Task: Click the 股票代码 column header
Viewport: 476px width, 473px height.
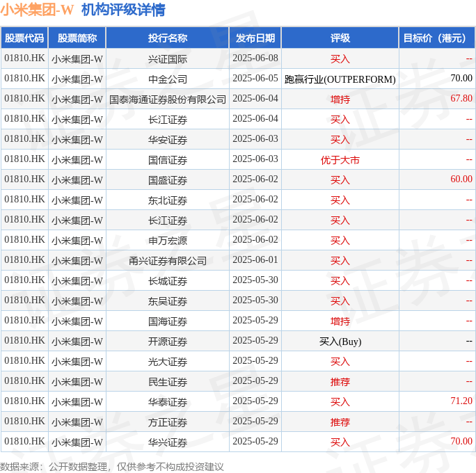Action: 24,38
